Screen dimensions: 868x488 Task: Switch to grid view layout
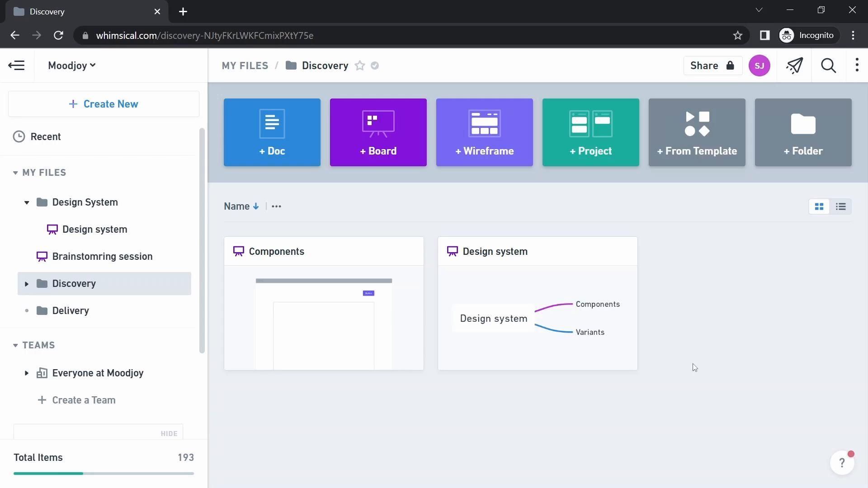pos(819,206)
